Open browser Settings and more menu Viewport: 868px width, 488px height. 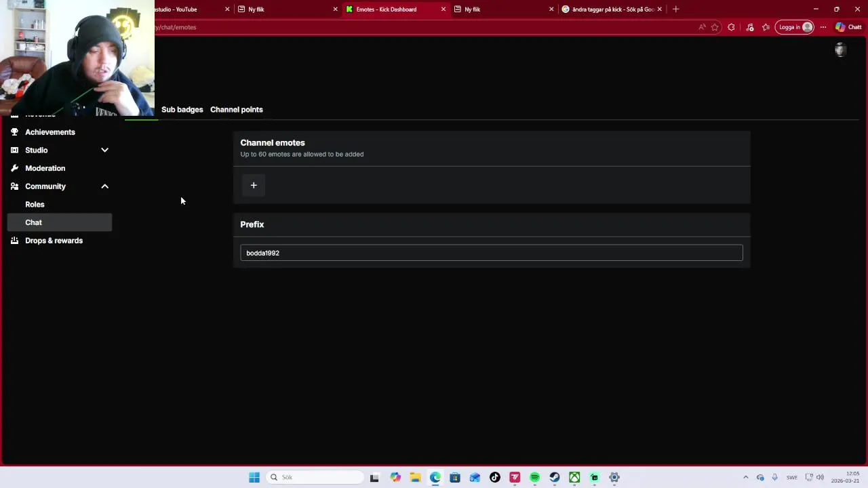pyautogui.click(x=823, y=27)
